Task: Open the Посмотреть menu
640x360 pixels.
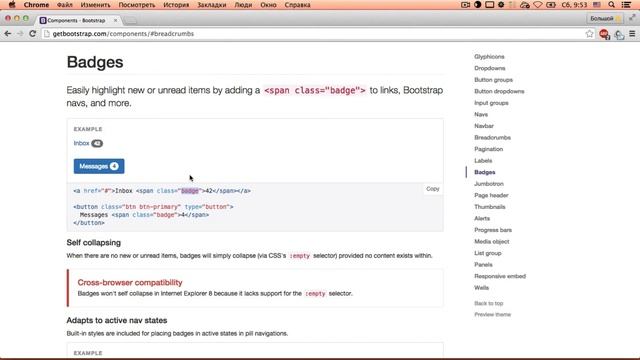Action: coord(137,5)
